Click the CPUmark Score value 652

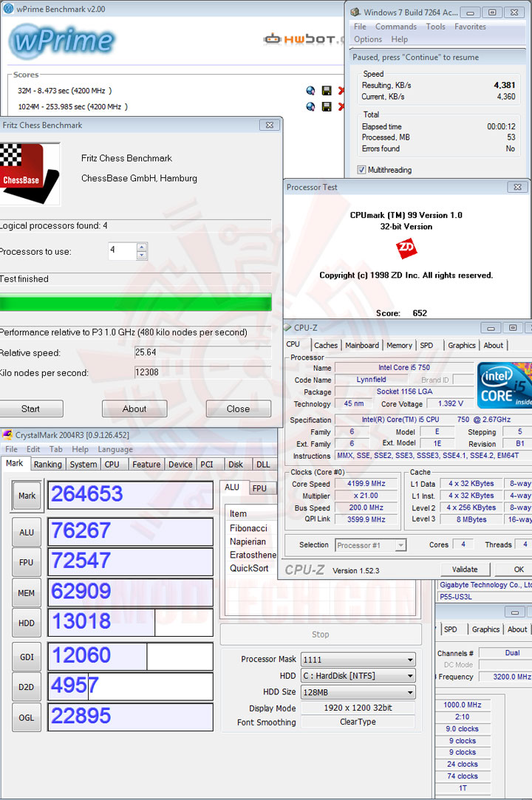tap(420, 312)
